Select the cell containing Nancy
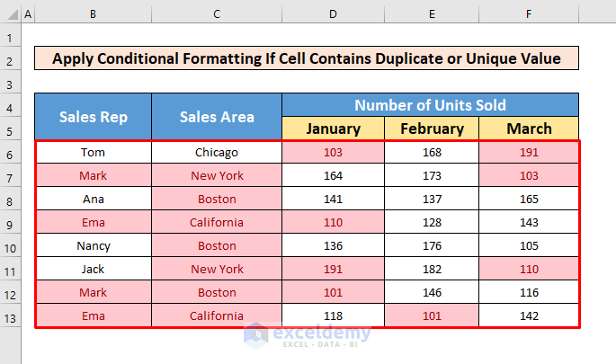Screen dimensions: 616x364 (x=93, y=246)
